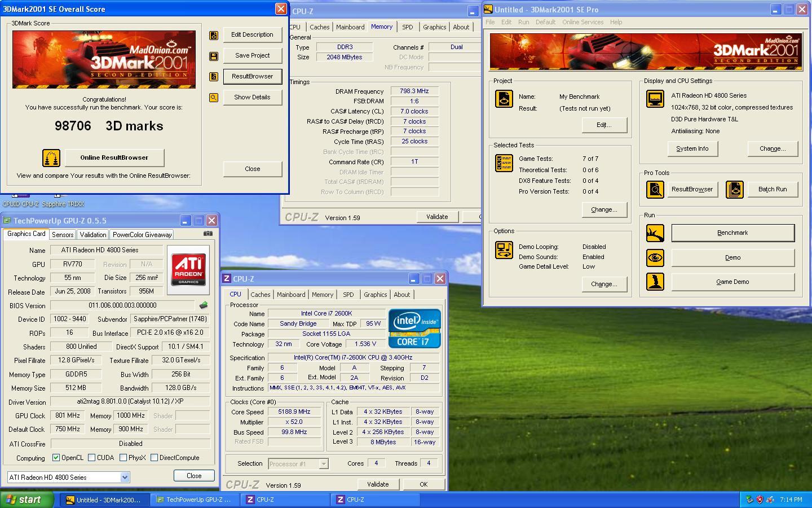Click the 3DMark2001 SE Pro title bar icon
This screenshot has height=508, width=812.
tap(488, 10)
